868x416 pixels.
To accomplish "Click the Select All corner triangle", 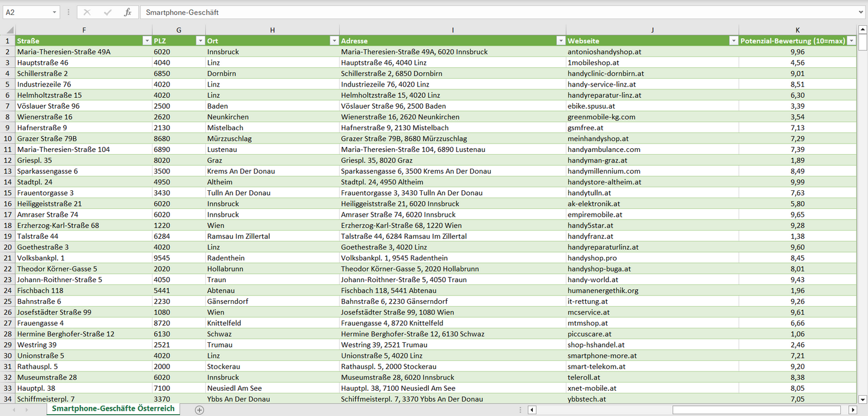I will 9,30.
